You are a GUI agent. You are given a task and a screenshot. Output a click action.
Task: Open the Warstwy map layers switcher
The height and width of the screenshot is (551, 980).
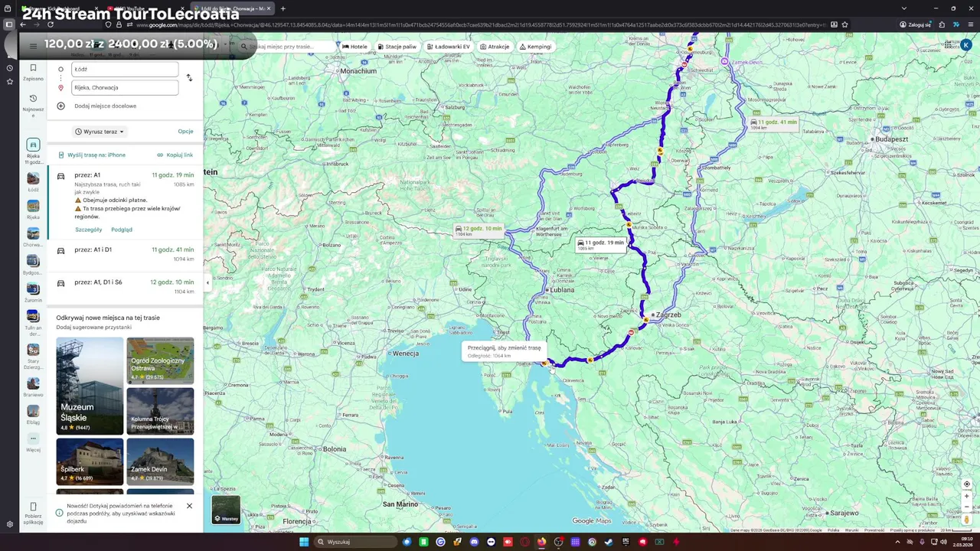[x=226, y=510]
